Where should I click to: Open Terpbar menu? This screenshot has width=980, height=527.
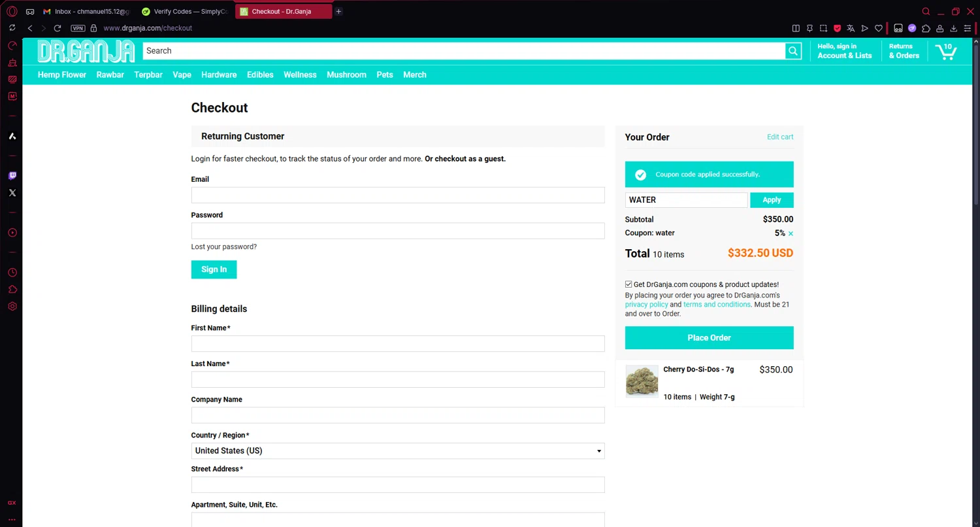pyautogui.click(x=148, y=75)
